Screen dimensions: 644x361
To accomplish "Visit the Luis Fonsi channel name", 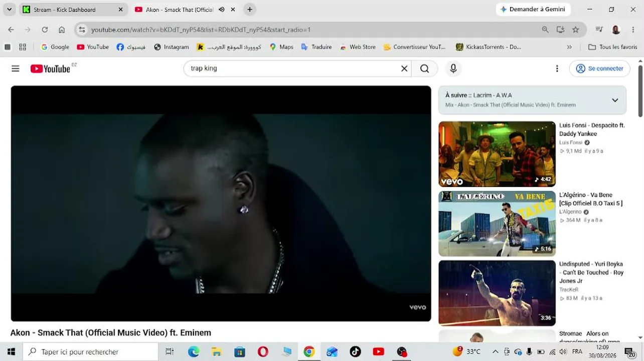I will pos(571,142).
